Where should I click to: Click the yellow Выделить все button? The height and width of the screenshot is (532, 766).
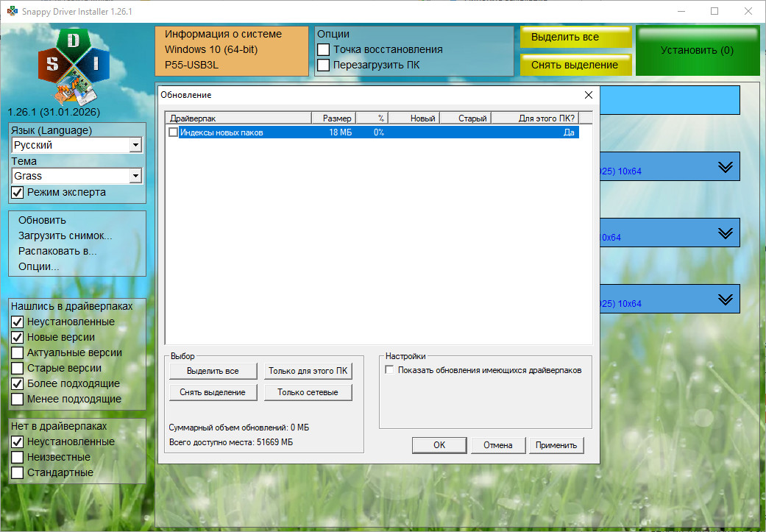[x=576, y=37]
